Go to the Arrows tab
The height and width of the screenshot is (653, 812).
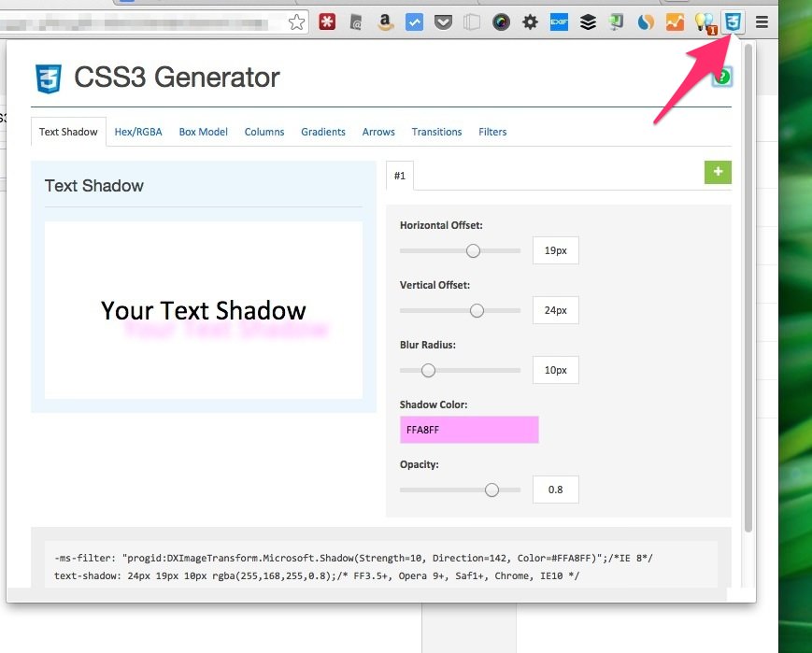point(378,132)
